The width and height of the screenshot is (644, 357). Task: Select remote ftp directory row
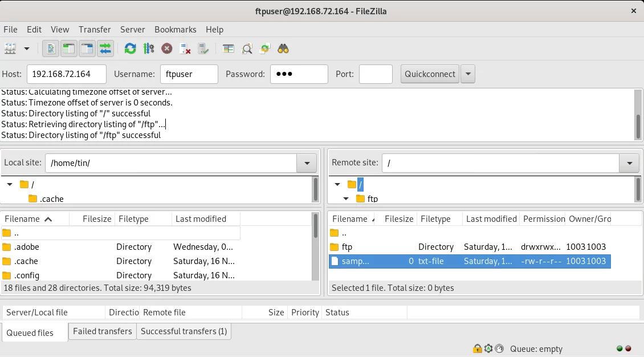(x=470, y=247)
